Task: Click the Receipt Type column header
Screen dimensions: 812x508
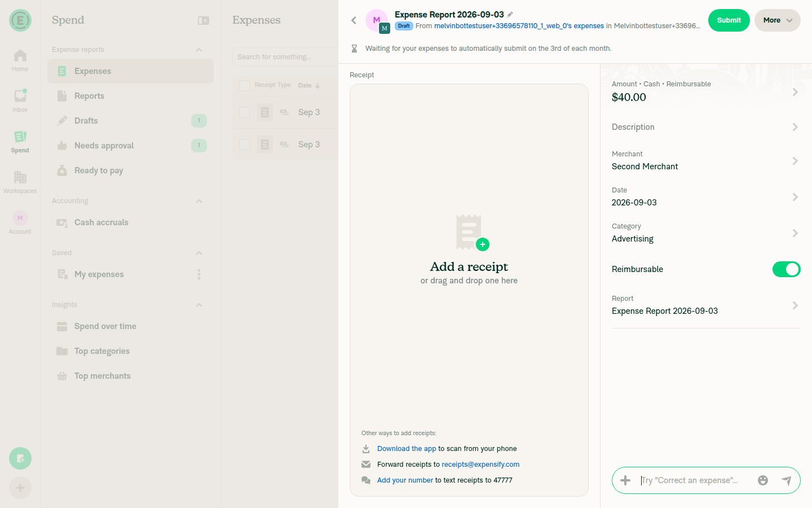Action: coord(272,85)
